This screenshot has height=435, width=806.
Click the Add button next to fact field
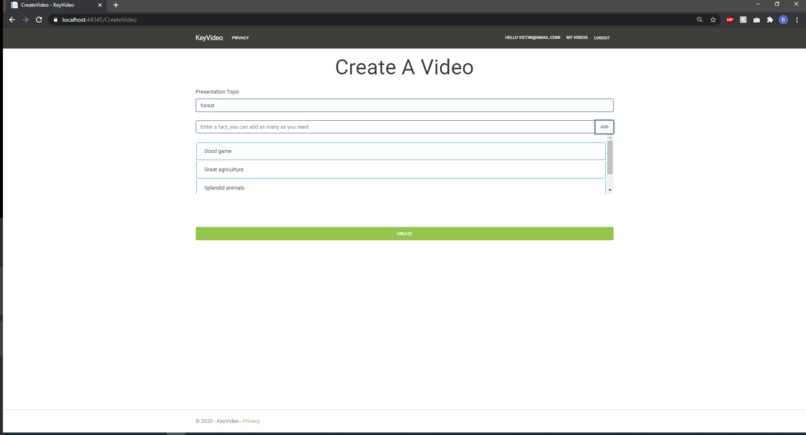click(604, 127)
